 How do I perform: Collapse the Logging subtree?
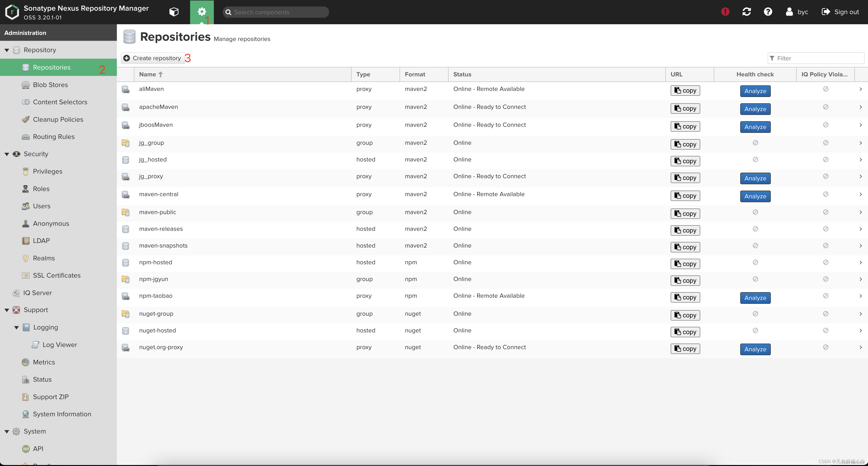[16, 328]
